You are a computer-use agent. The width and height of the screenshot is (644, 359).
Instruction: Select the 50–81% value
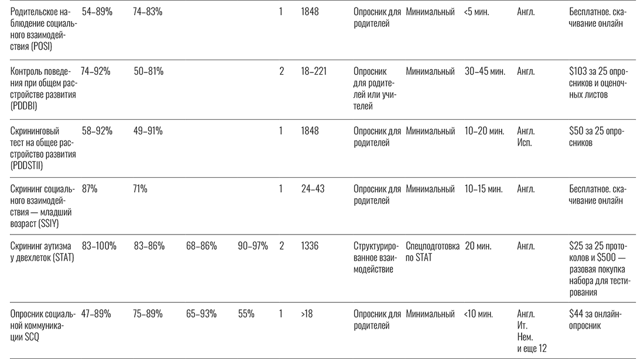(x=148, y=71)
